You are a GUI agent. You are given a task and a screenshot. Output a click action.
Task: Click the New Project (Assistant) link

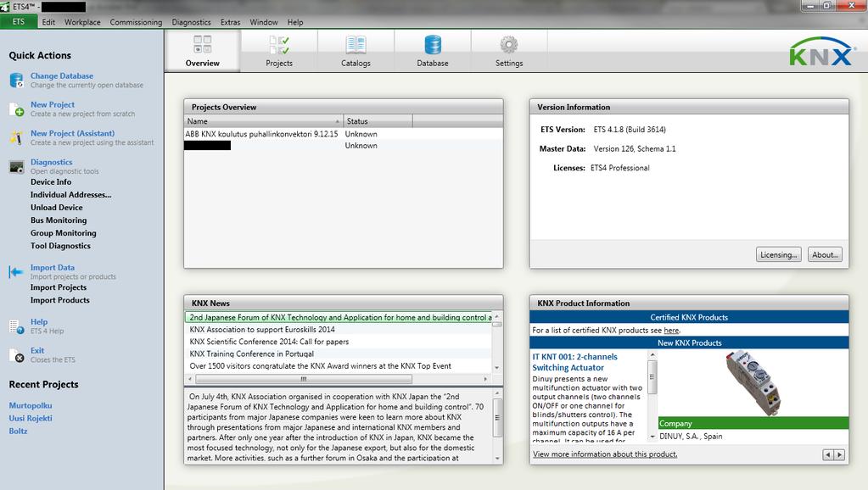coord(72,133)
